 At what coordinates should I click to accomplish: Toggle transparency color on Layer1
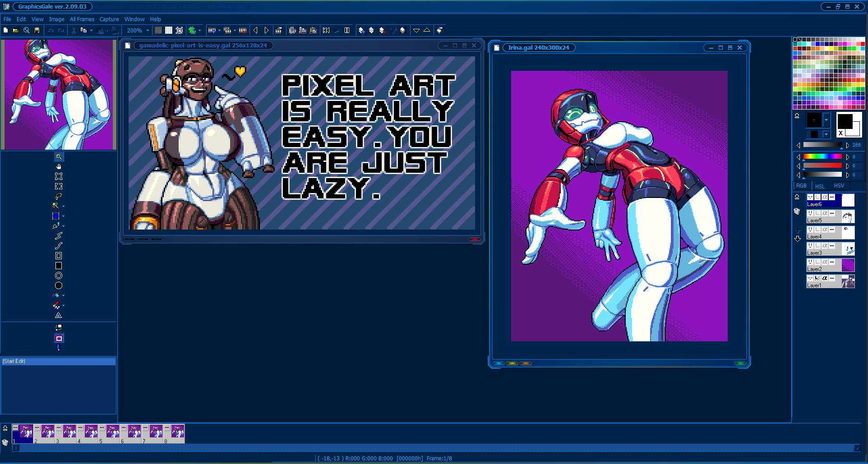pyautogui.click(x=817, y=278)
